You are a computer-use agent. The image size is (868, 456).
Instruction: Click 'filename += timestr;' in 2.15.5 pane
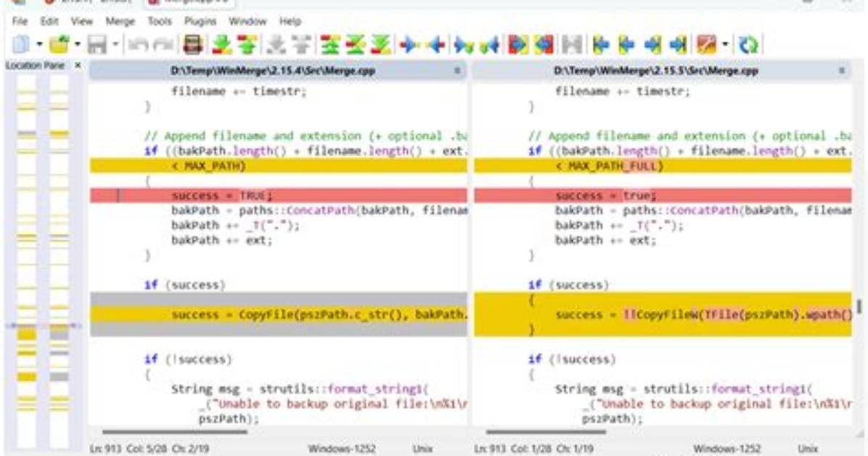tap(623, 91)
